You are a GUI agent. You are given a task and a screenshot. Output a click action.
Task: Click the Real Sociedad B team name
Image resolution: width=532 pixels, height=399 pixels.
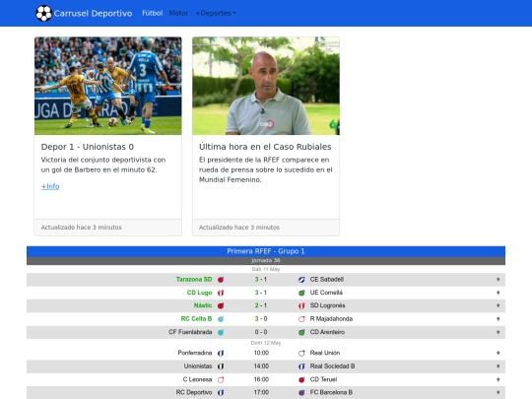[332, 366]
